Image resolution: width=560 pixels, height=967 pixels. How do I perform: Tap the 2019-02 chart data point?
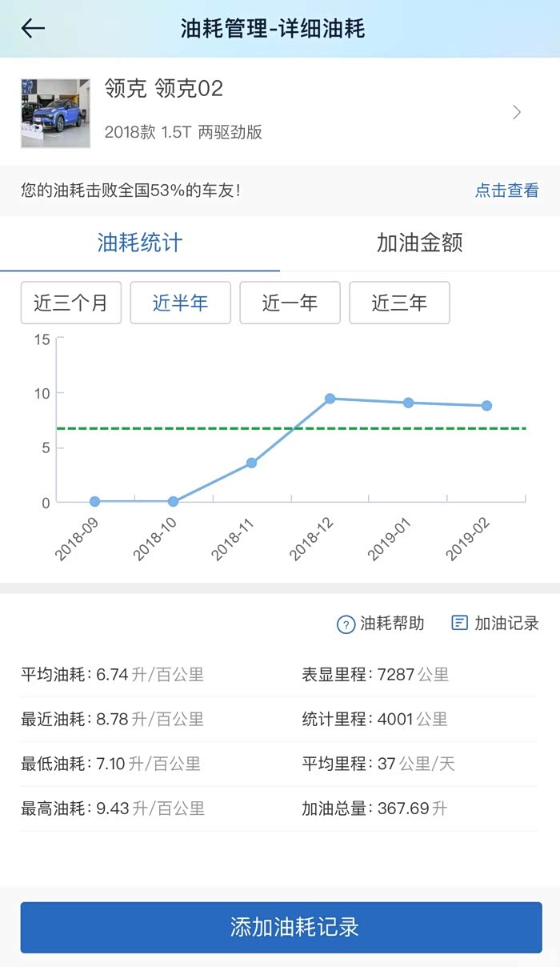click(x=486, y=406)
